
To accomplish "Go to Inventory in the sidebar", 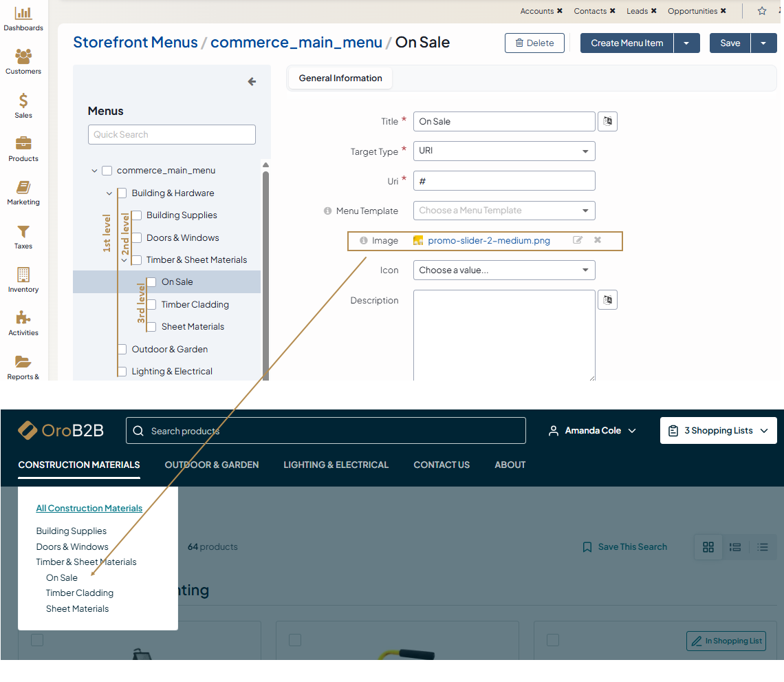I will (23, 275).
